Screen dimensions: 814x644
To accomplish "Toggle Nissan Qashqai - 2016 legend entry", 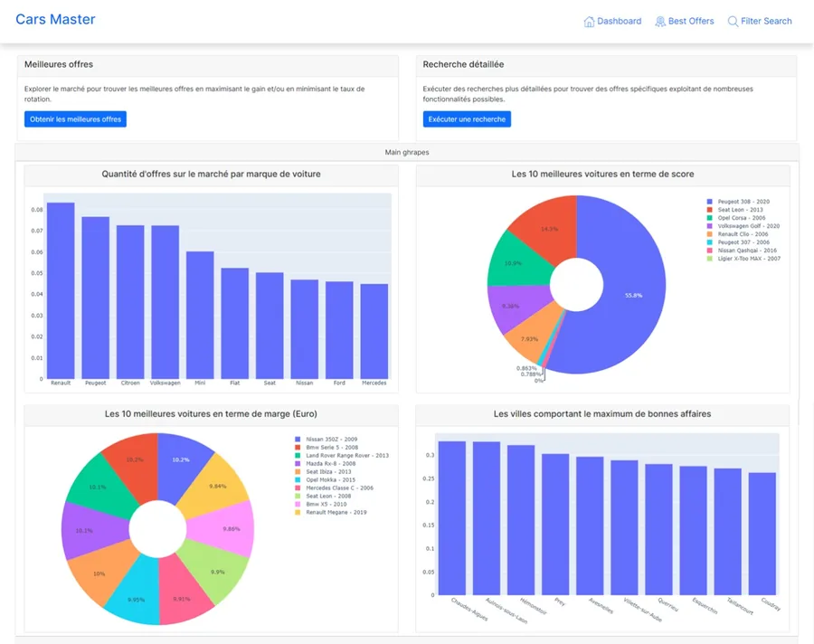I will [x=742, y=251].
